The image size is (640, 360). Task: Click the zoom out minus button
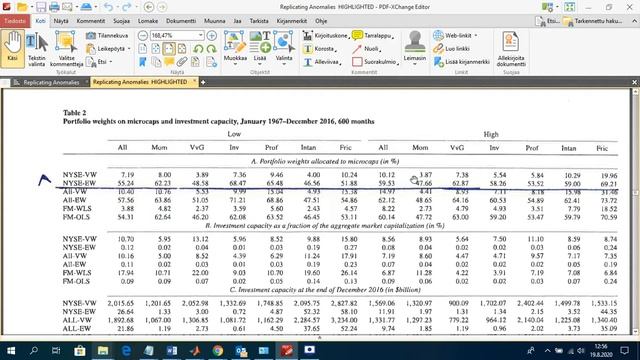[x=142, y=36]
